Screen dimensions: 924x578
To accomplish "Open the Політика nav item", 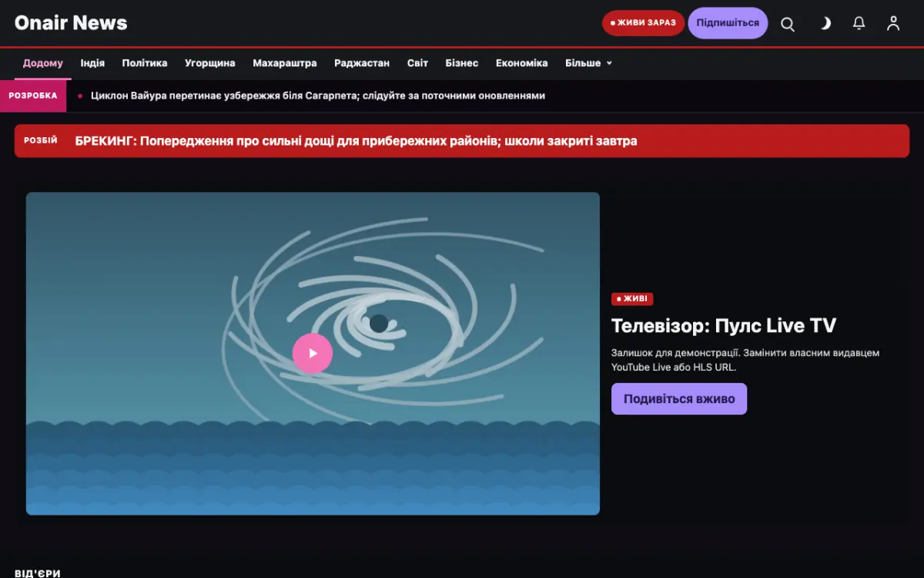I will click(x=145, y=63).
